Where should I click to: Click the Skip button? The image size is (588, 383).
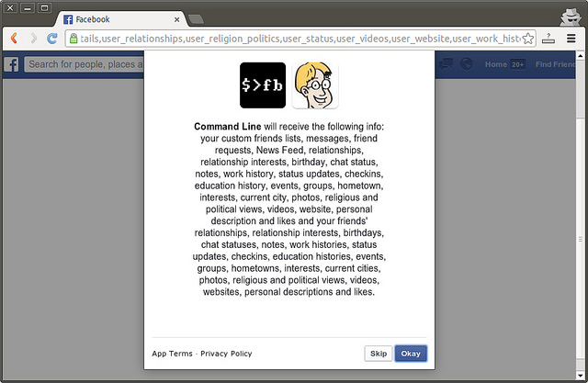(x=379, y=354)
